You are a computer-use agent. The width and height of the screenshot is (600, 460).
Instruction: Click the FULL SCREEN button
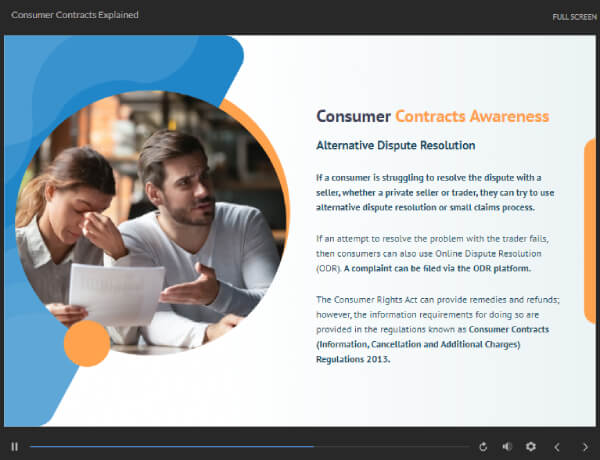574,17
